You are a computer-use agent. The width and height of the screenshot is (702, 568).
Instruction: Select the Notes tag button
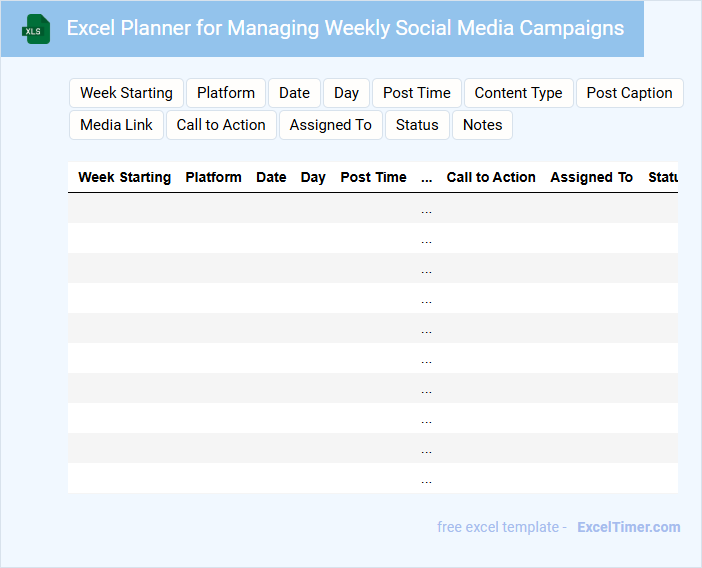pyautogui.click(x=482, y=125)
